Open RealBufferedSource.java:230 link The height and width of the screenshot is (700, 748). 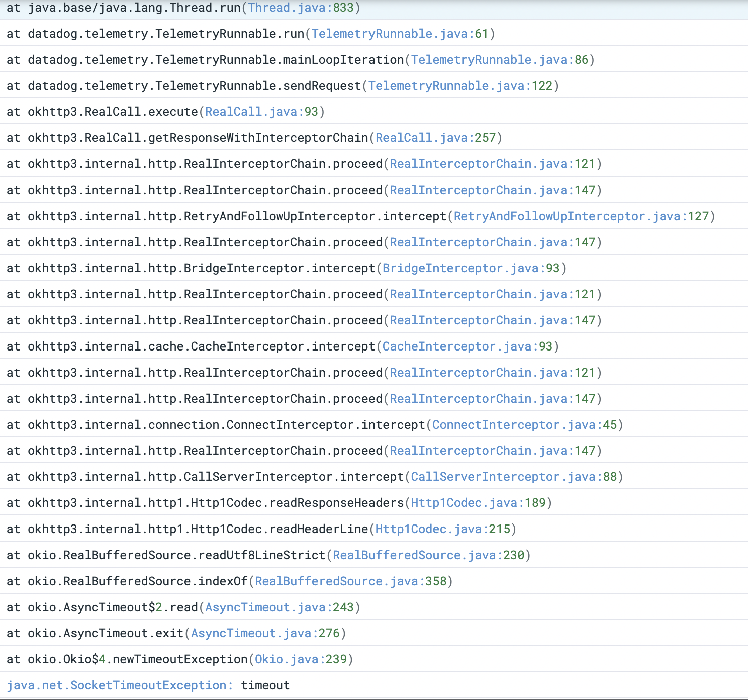point(429,555)
